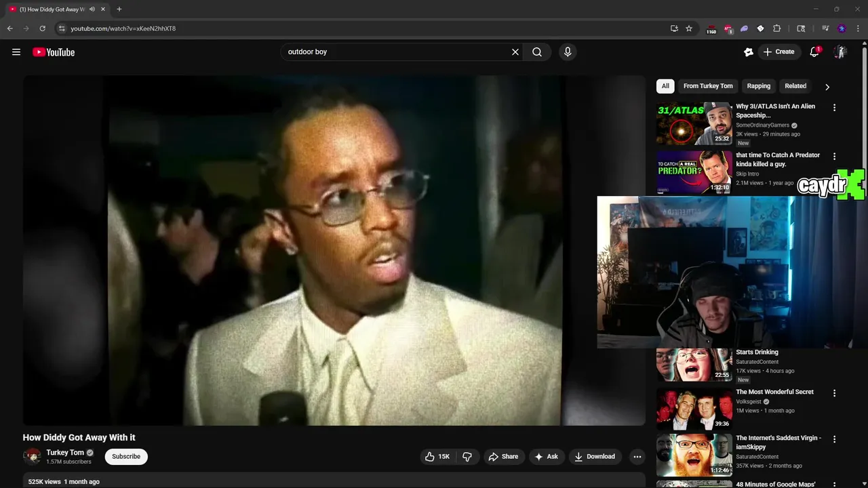Open Chrome profile avatar
Screen dimensions: 868x488
pyautogui.click(x=842, y=28)
